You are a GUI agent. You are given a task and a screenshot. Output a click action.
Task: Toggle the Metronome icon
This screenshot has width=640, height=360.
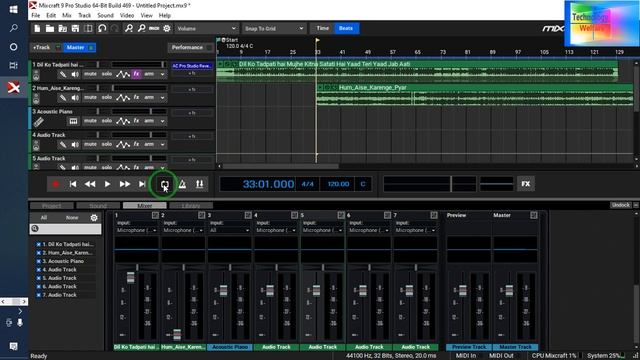182,184
